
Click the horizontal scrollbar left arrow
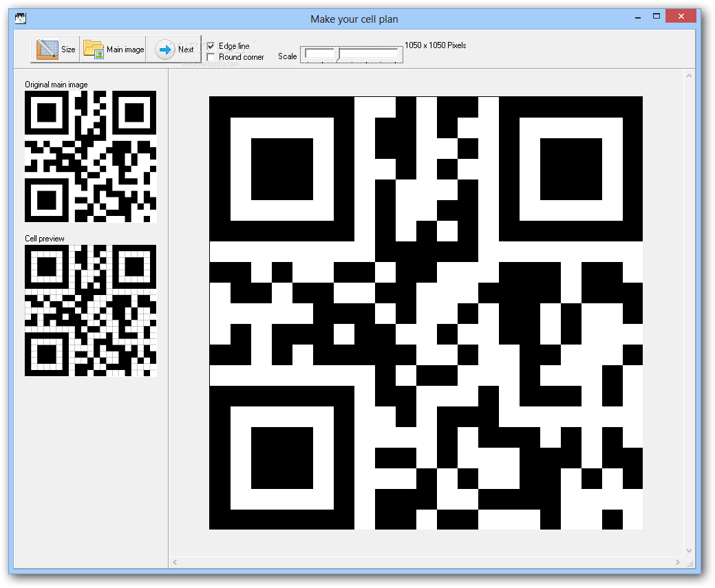175,562
